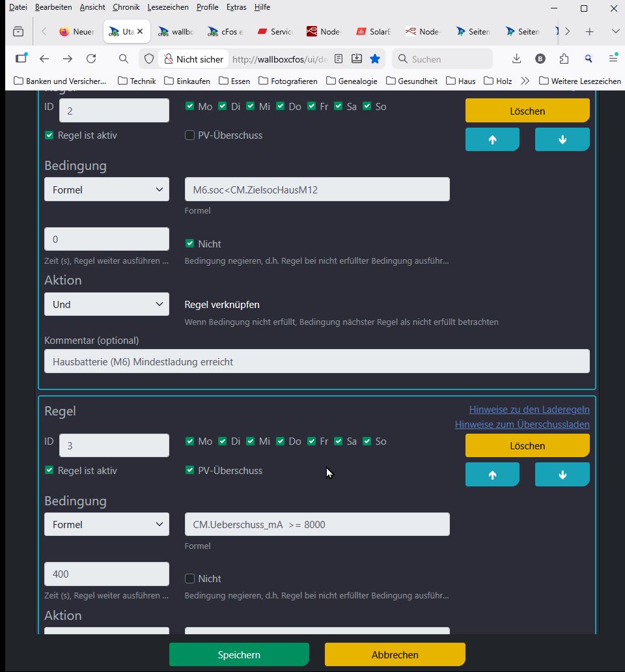
Task: Move rule 2 up with arrow button
Action: click(492, 139)
